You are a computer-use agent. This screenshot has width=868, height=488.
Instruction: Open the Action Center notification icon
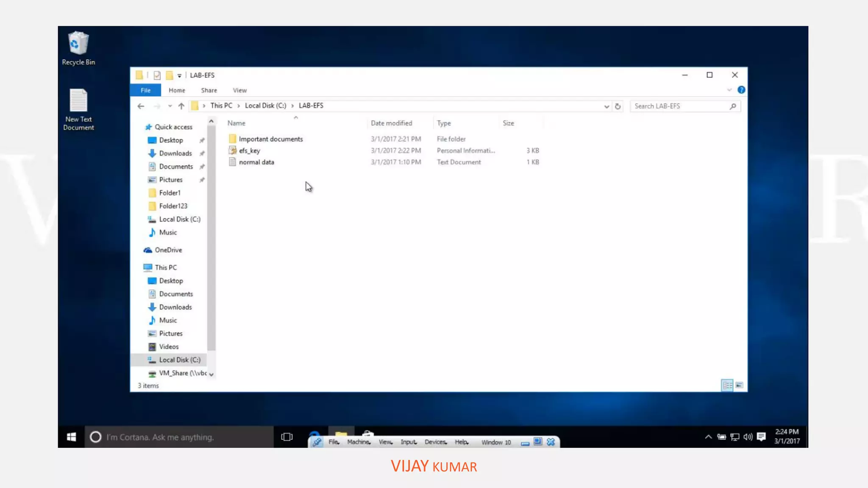pos(761,436)
